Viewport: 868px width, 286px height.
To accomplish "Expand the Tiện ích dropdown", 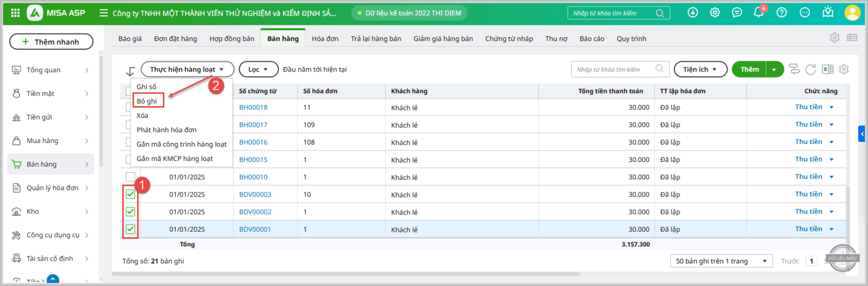I will (x=699, y=69).
